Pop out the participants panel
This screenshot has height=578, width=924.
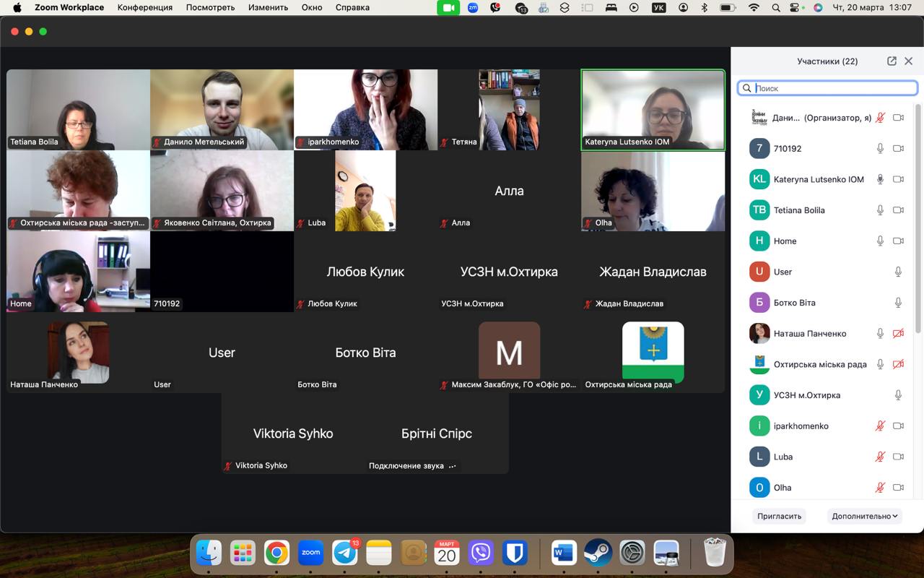892,61
